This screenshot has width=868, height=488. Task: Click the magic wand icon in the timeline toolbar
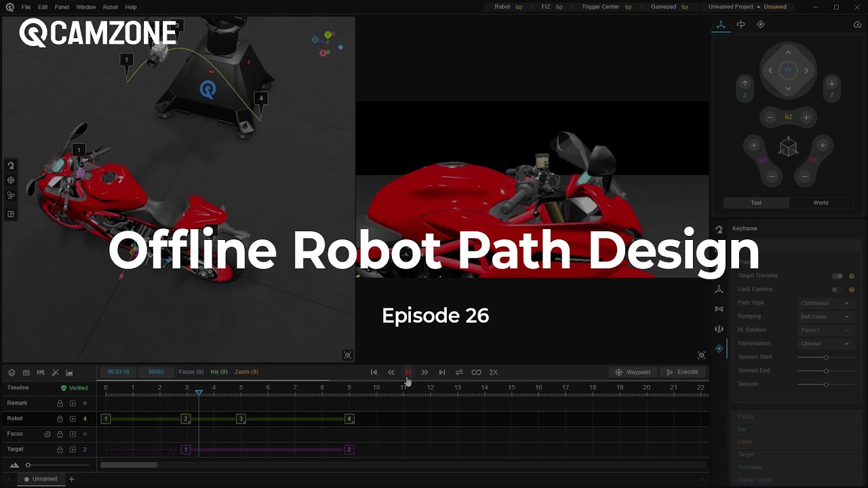tap(55, 373)
